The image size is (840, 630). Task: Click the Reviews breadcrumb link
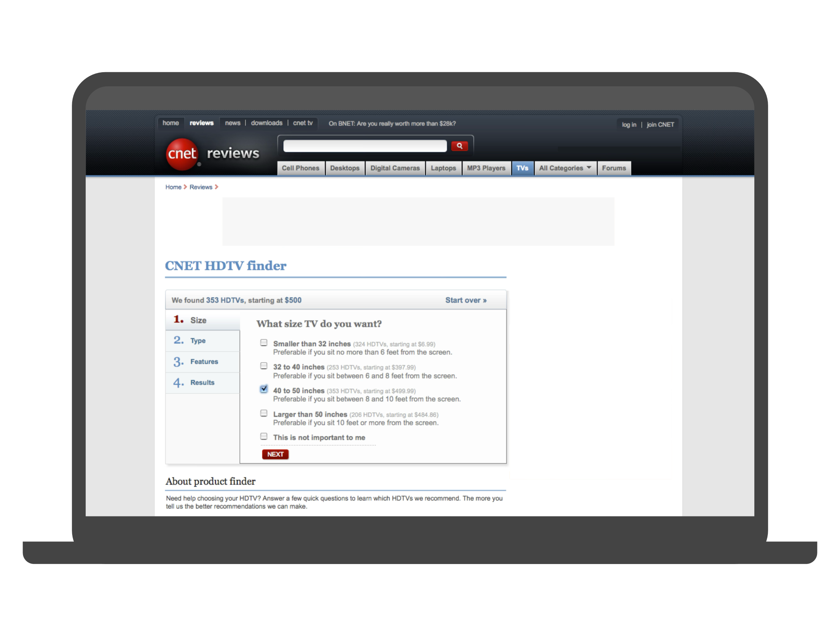click(201, 187)
